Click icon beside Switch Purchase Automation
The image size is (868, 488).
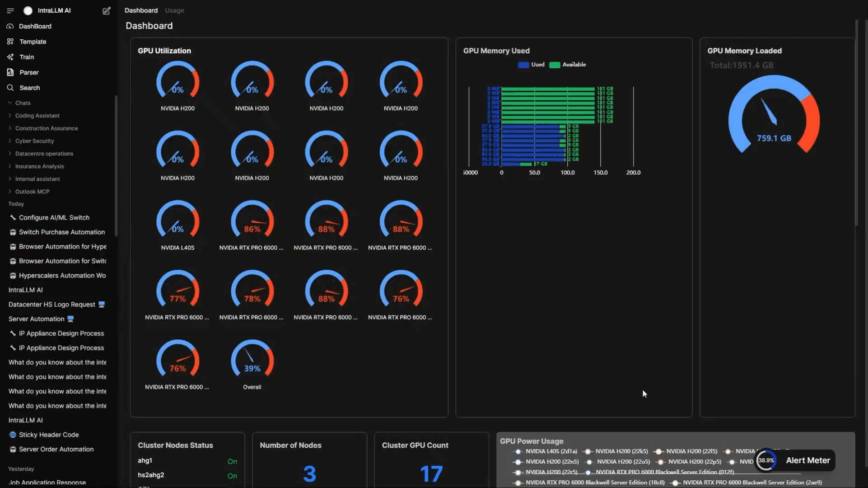tap(13, 232)
